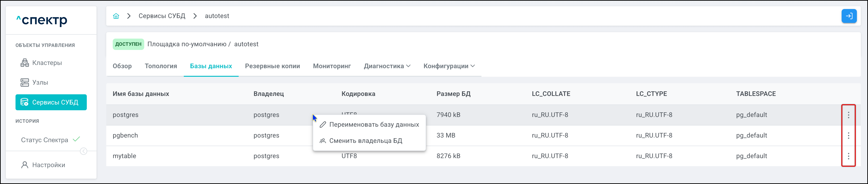This screenshot has height=184, width=868.
Task: Switch to the Обзор tab
Action: [x=122, y=66]
